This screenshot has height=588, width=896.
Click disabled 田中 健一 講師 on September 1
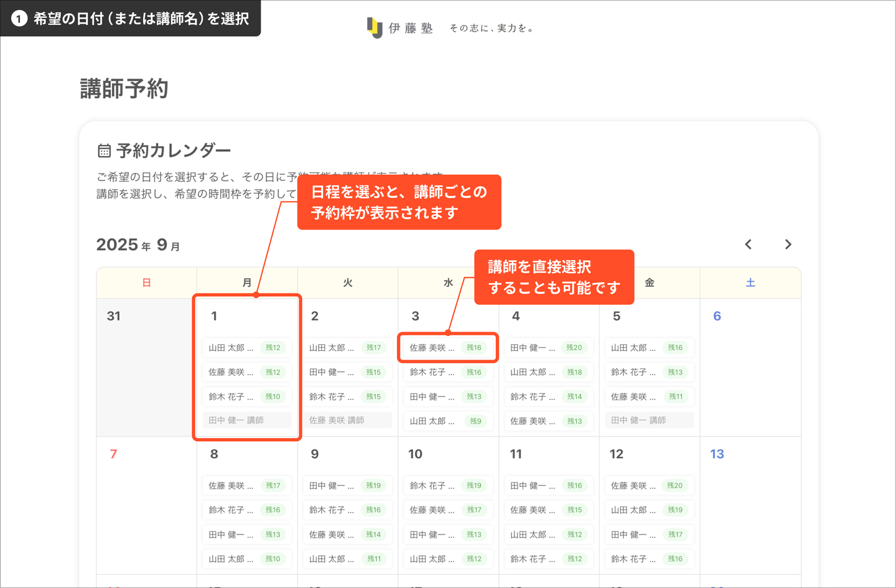click(x=247, y=421)
